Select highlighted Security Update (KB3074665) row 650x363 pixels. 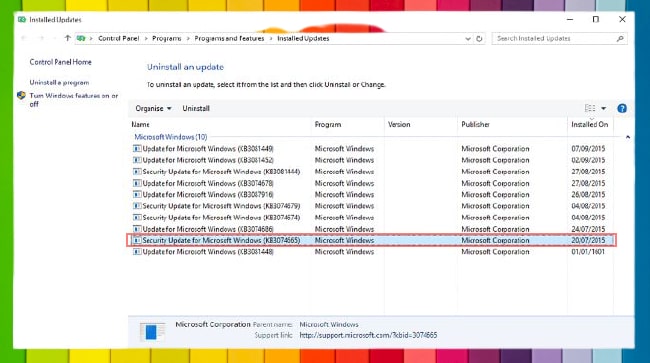[372, 240]
